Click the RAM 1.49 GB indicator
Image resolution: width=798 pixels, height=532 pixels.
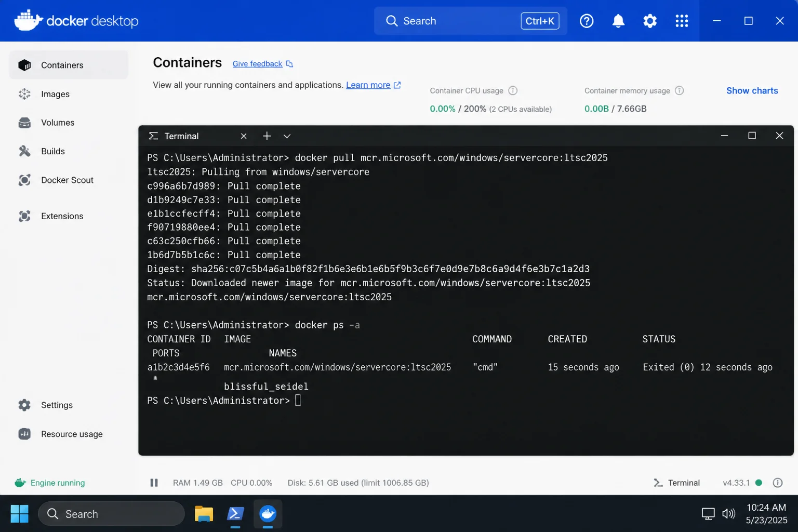point(197,483)
